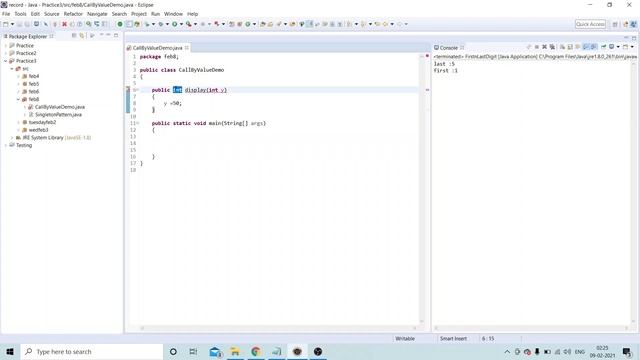Switch to the Java perspective icon

click(633, 24)
